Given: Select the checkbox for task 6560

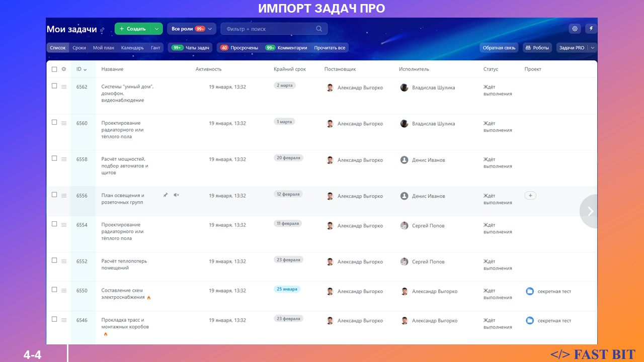Looking at the screenshot, I should [x=54, y=122].
